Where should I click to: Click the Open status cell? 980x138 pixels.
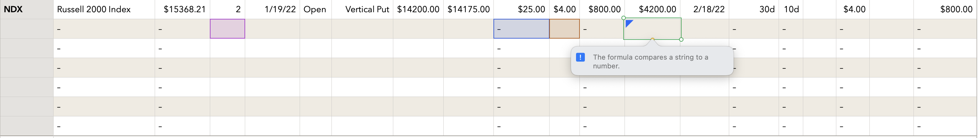coord(316,9)
